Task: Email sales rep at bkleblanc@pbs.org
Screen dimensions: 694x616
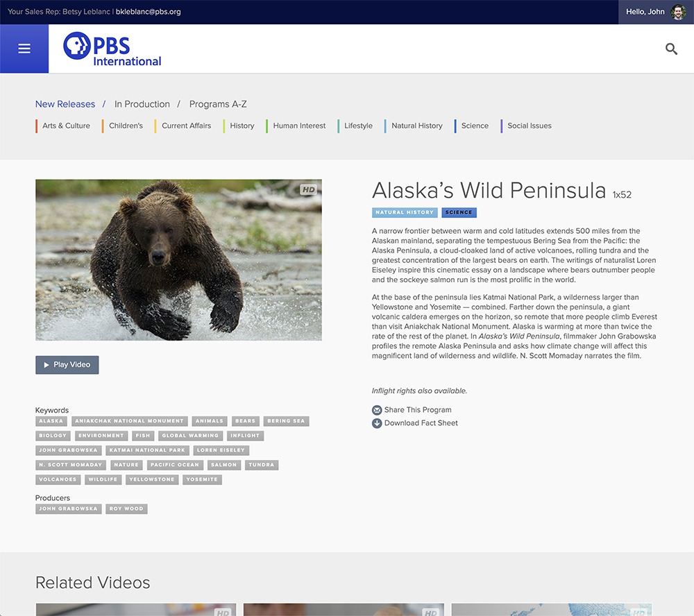Action: tap(148, 12)
